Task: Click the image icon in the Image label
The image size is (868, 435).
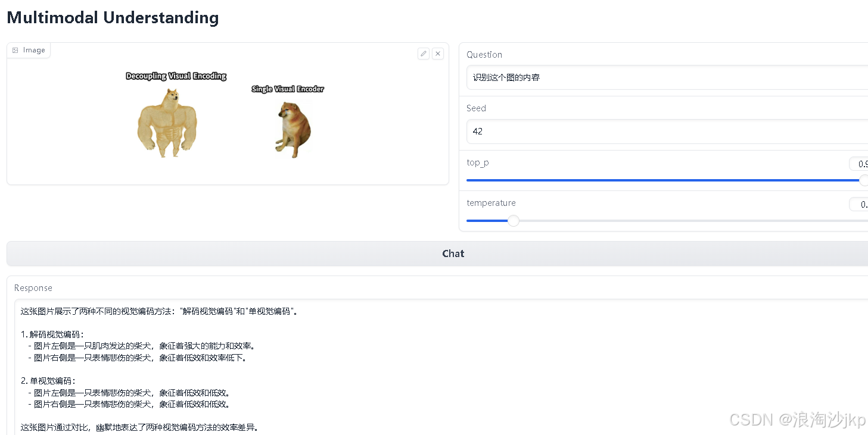Action: (x=15, y=51)
